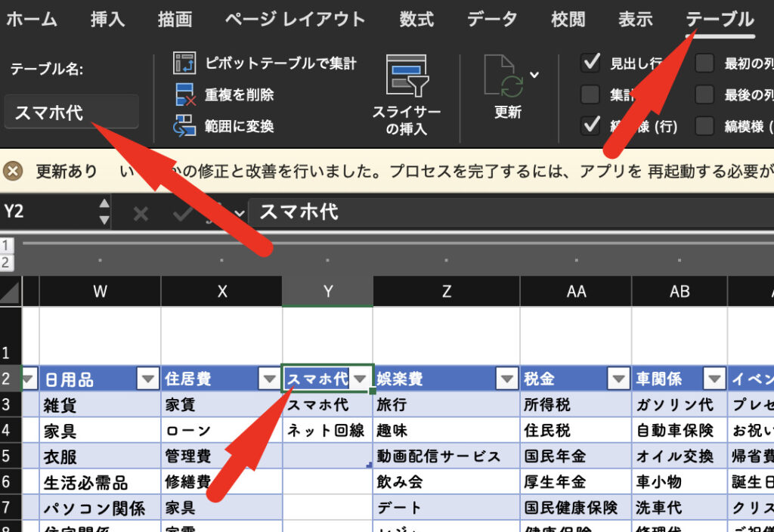Switch to the 数式 ribbon tab
The image size is (774, 532).
tap(416, 20)
